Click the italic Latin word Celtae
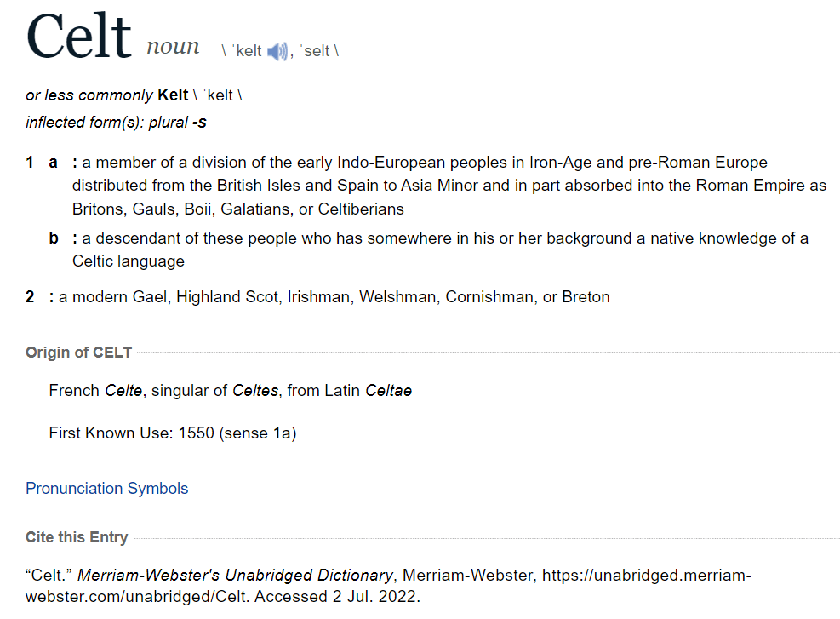This screenshot has height=619, width=840. 388,391
